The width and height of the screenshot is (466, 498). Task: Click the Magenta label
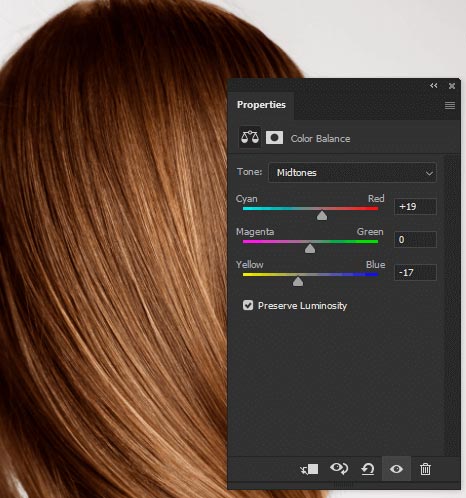click(255, 232)
